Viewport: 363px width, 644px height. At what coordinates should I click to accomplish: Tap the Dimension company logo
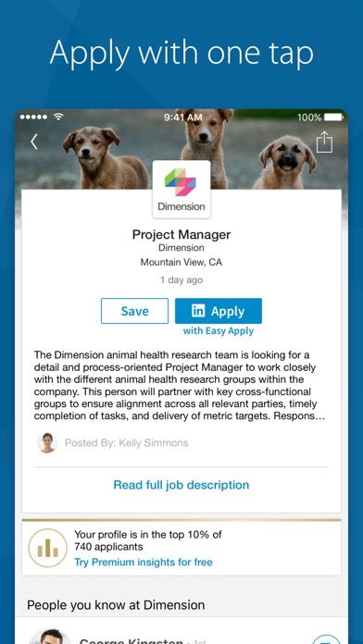181,190
